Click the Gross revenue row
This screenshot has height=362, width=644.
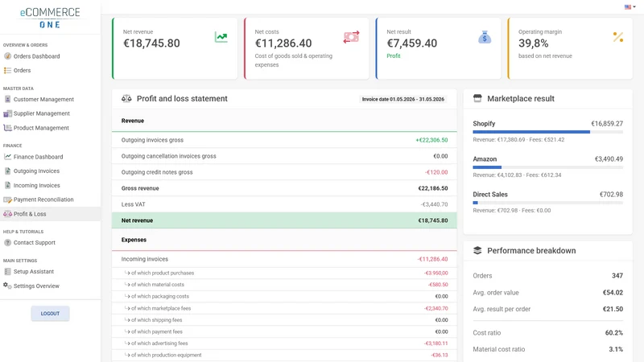284,188
